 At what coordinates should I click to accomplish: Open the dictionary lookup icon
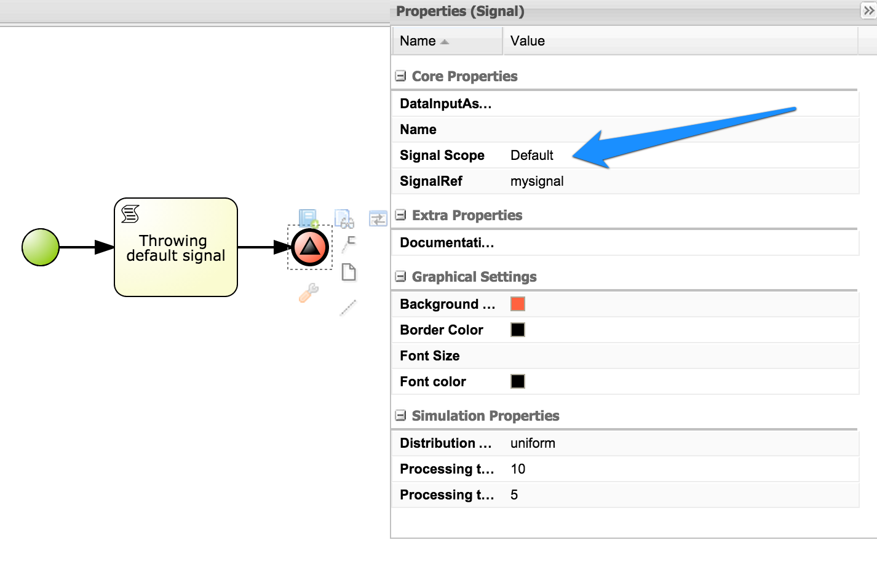[344, 220]
